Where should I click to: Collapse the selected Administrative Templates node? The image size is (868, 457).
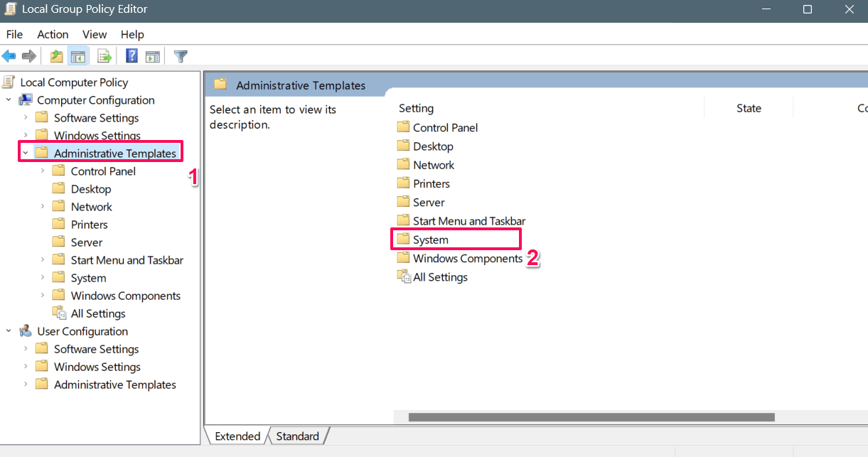(x=26, y=153)
